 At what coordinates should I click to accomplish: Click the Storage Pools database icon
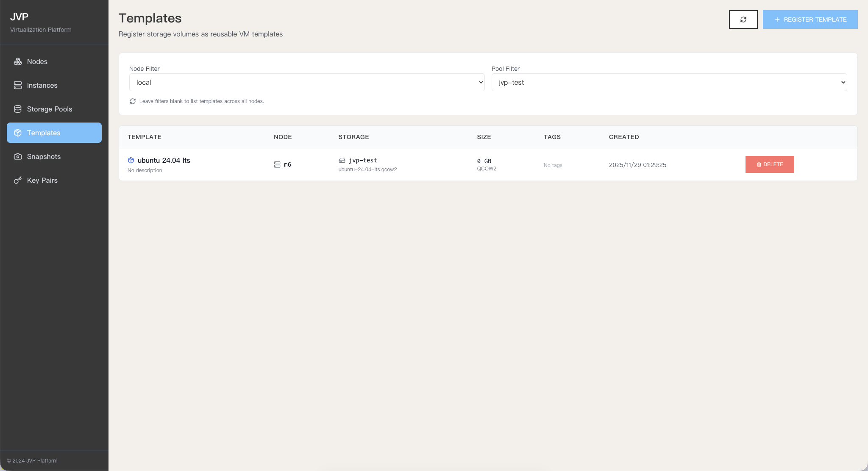(18, 109)
